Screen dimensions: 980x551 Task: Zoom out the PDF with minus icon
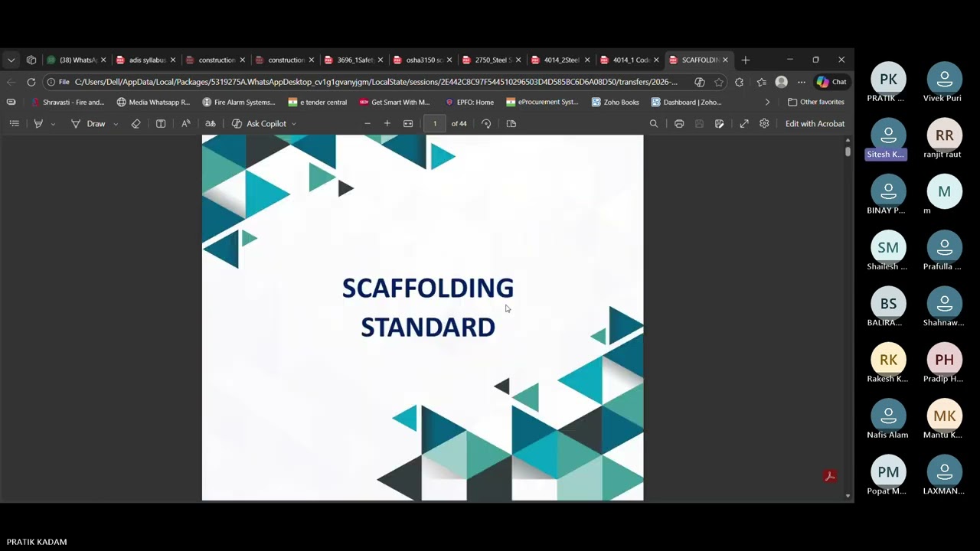[367, 123]
